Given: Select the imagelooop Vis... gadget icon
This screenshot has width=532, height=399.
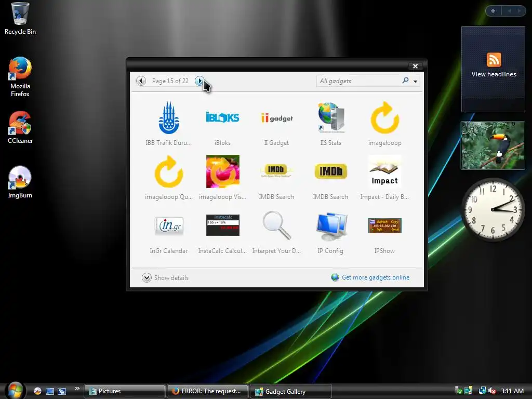Looking at the screenshot, I should pos(222,171).
